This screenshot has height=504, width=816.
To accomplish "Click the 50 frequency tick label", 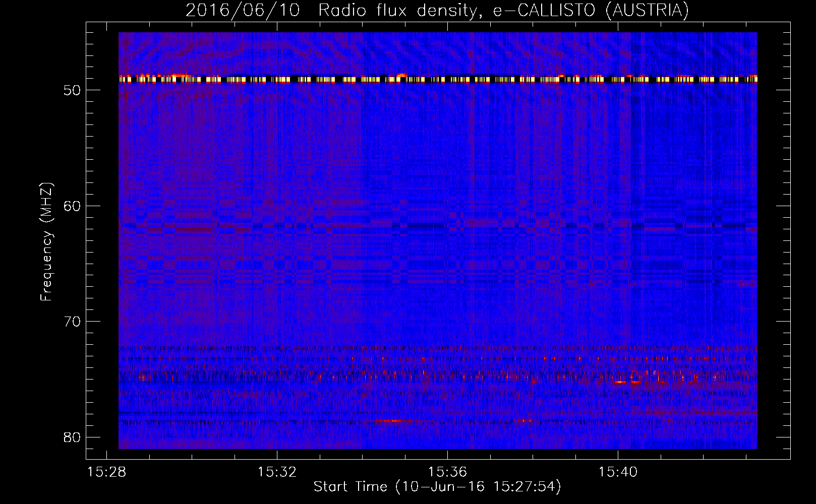I will click(x=72, y=90).
